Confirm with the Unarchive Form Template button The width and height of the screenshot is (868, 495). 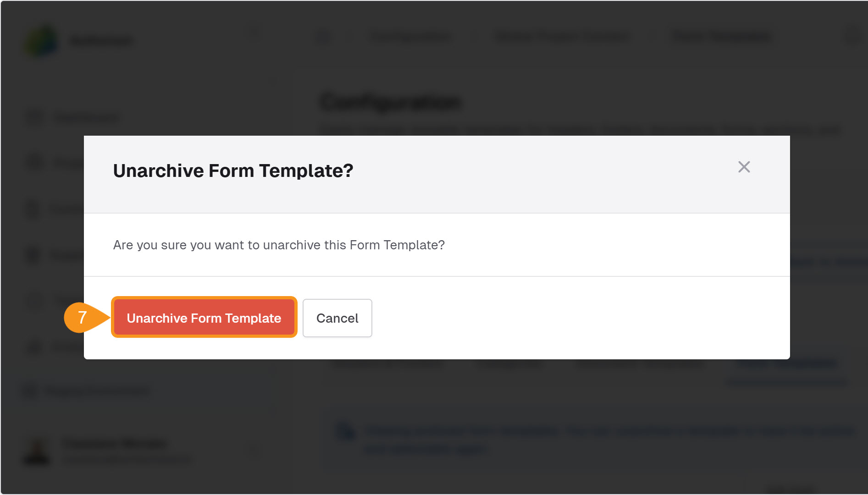click(x=204, y=318)
